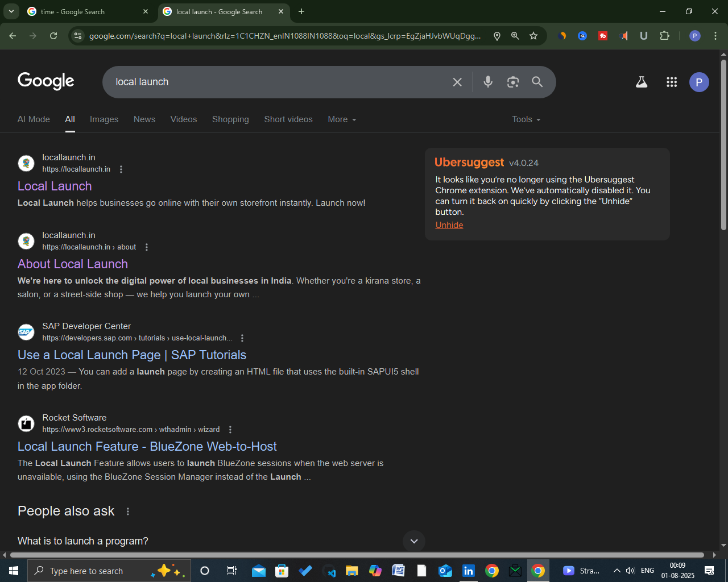Switch to Short videos tab
This screenshot has width=728, height=582.
tap(288, 119)
